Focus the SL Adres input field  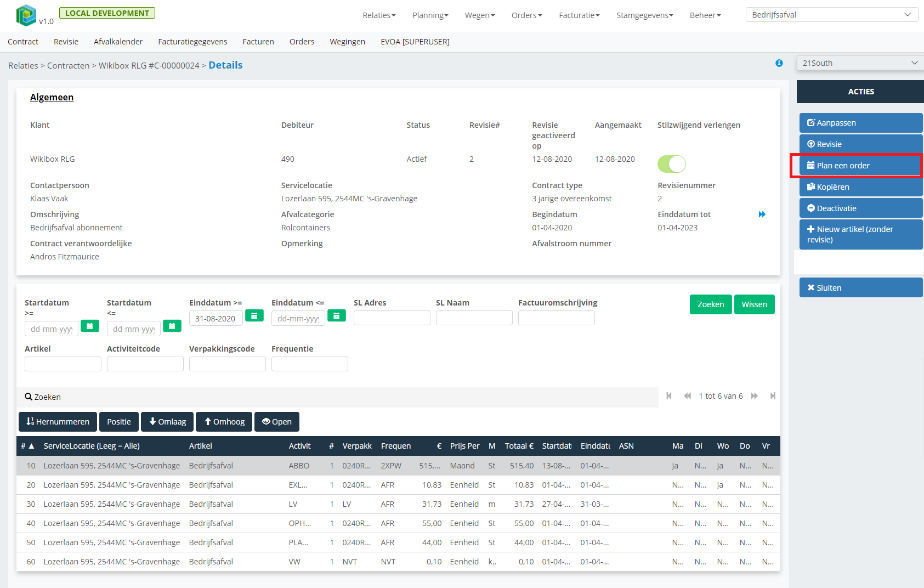tap(392, 318)
